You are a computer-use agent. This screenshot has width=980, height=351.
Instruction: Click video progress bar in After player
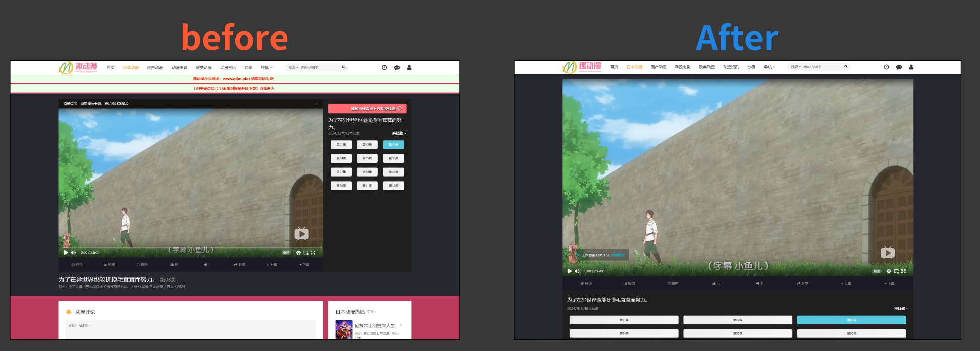(x=738, y=266)
